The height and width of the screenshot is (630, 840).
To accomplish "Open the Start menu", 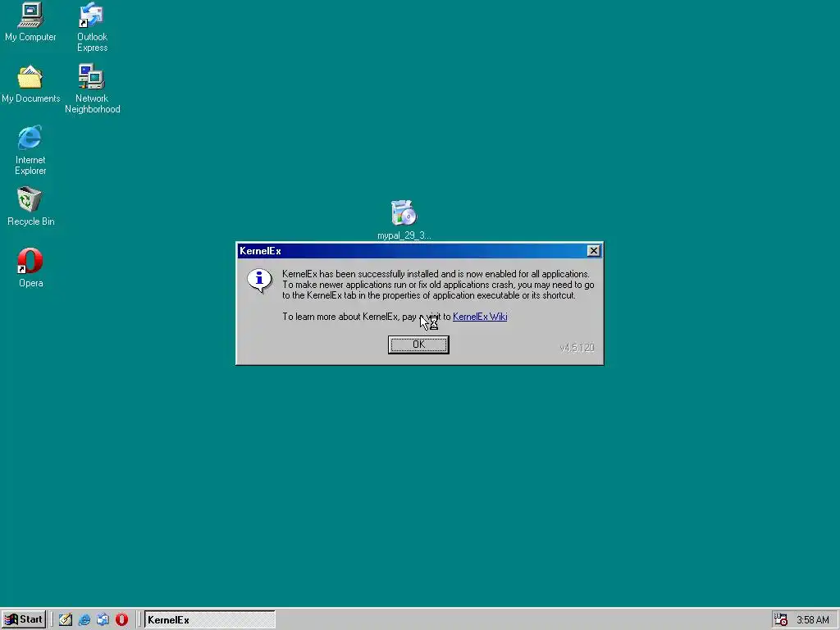I will [x=24, y=620].
